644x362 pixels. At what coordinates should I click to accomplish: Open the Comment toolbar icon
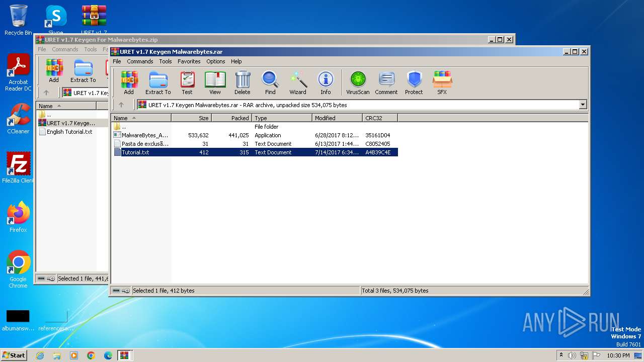[x=386, y=83]
